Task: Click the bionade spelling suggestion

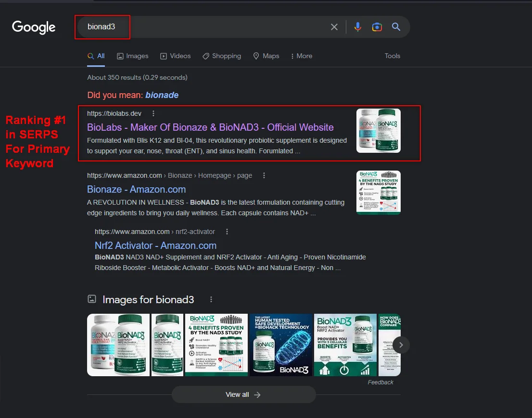Action: [162, 95]
